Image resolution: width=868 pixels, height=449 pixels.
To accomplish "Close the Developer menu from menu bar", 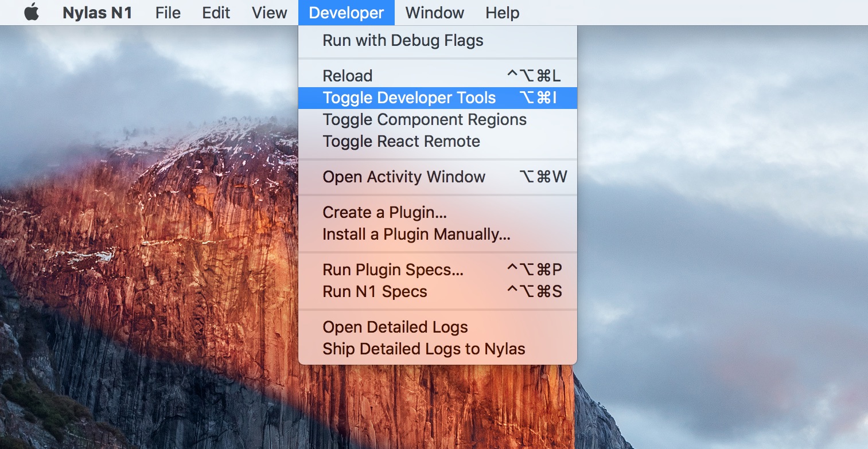I will (347, 13).
